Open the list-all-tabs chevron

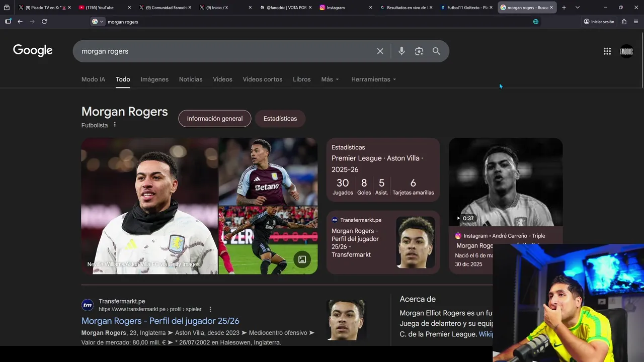[x=577, y=8]
